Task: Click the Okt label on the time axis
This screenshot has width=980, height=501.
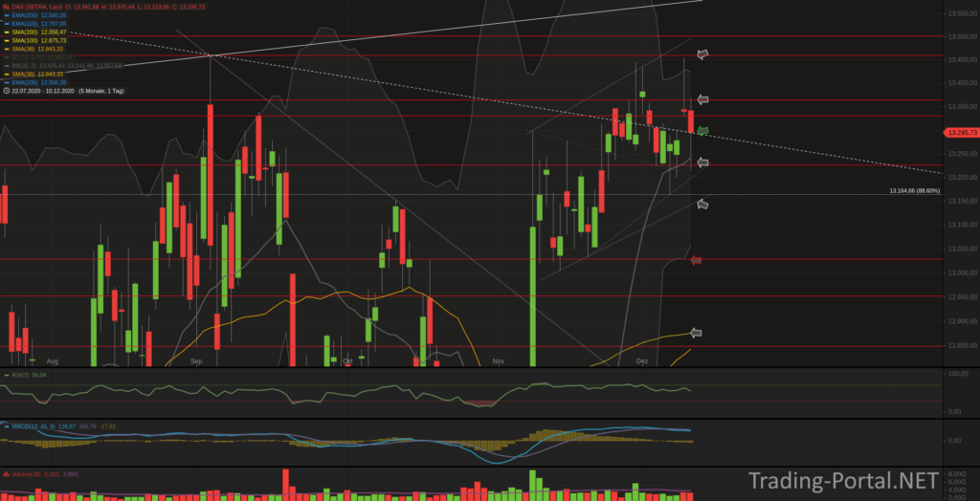Action: [348, 361]
